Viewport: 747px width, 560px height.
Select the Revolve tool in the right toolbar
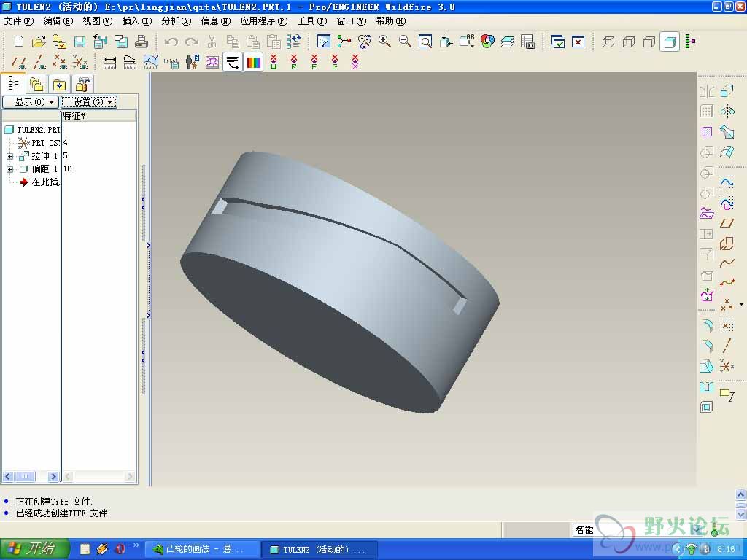(x=727, y=111)
